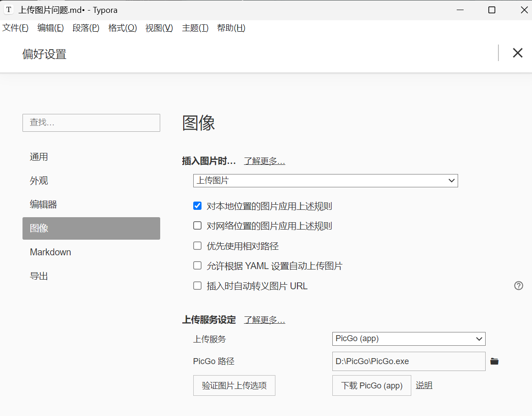Click the 图像 page heading
Screen dimensions: 532x416
(198, 123)
